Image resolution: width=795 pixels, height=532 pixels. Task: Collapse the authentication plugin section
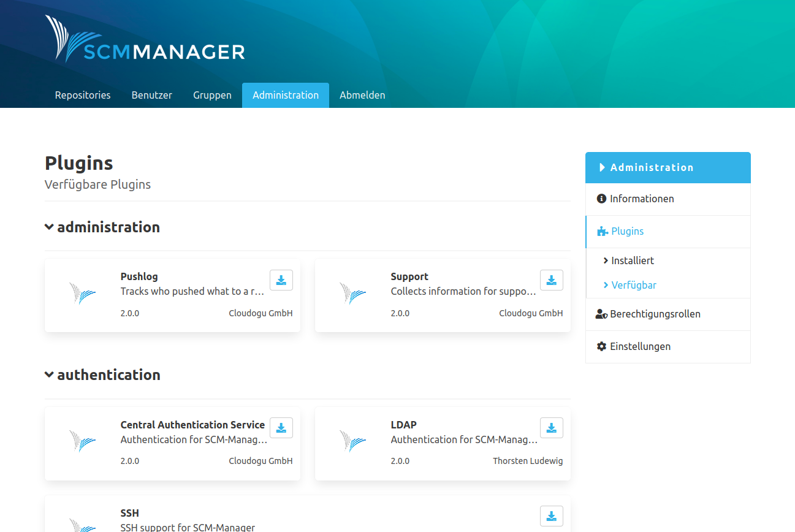click(x=49, y=374)
